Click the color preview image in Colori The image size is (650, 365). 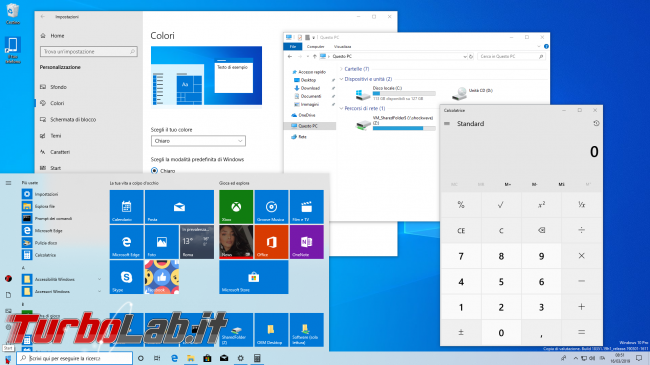206,75
